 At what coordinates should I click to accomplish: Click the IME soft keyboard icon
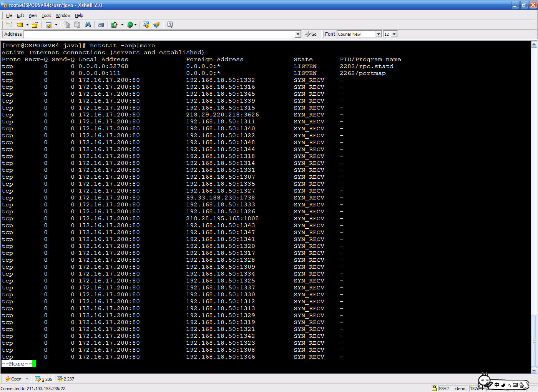tap(515, 385)
